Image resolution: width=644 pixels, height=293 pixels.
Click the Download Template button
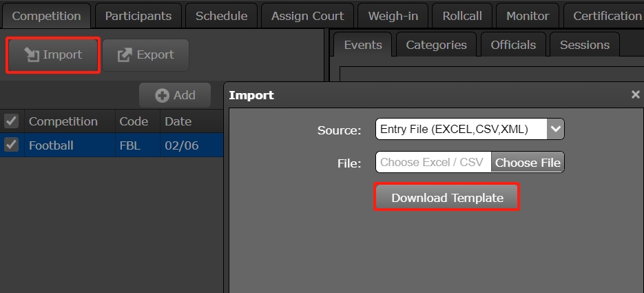coord(447,198)
